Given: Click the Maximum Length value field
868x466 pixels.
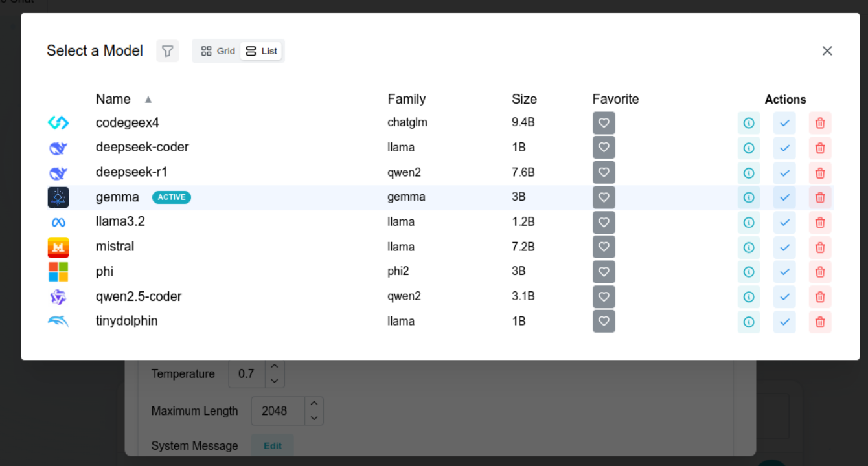Looking at the screenshot, I should tap(278, 410).
